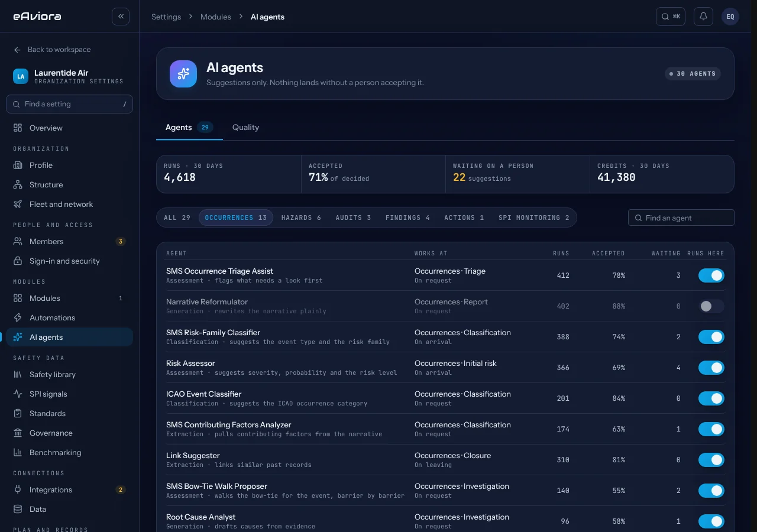The image size is (757, 532).
Task: Click the Runs 30 days 4,618 card
Action: 229,174
